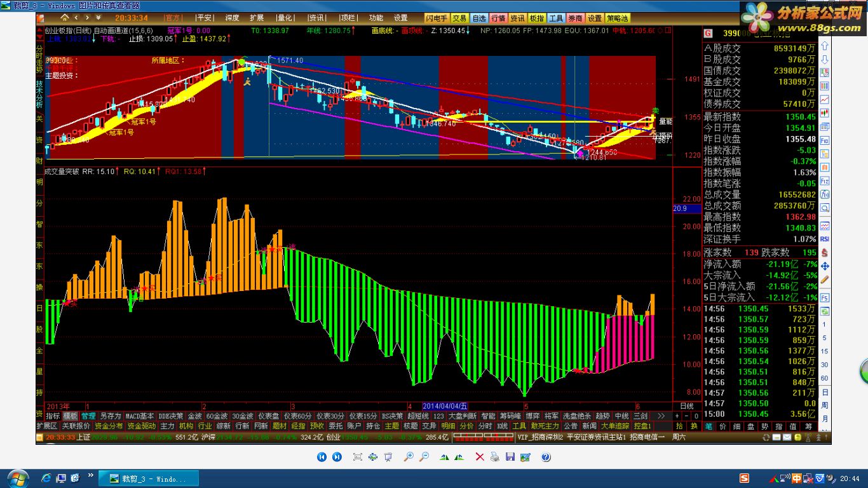Open the 平安 menu

pyautogui.click(x=205, y=18)
